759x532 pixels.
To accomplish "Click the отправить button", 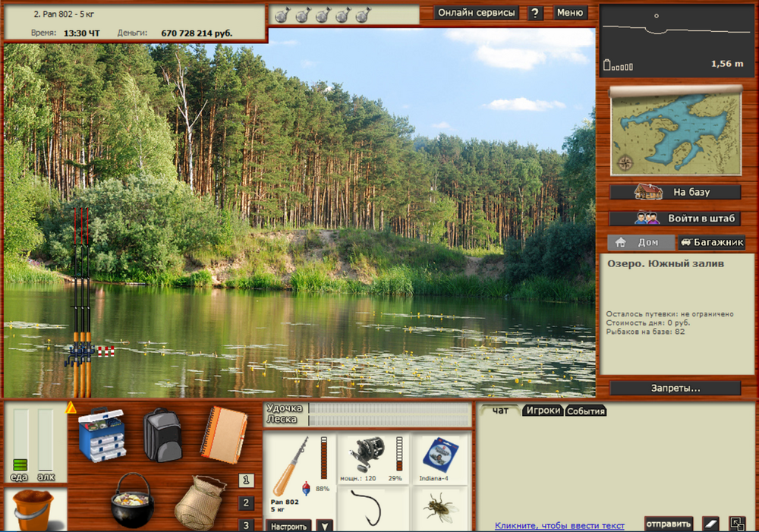I will click(x=669, y=524).
